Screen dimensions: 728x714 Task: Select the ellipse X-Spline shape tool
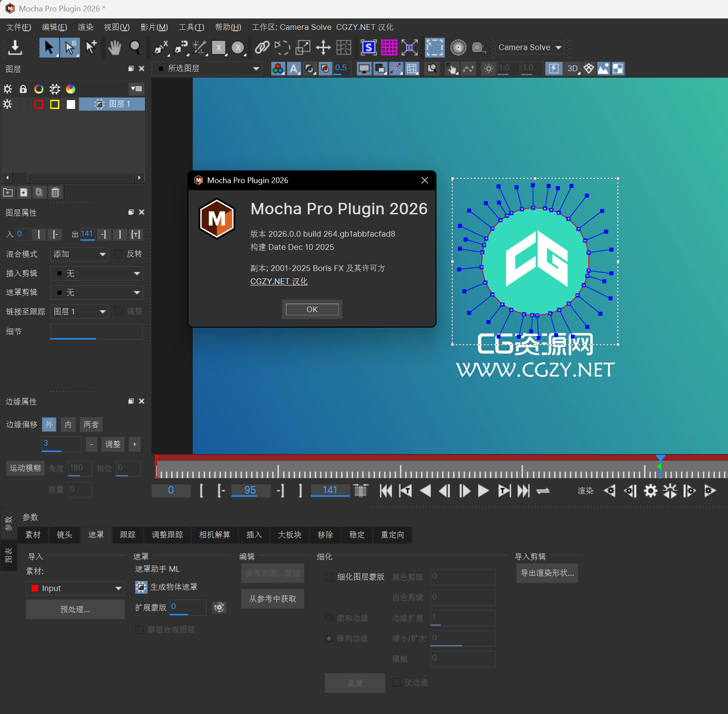click(238, 47)
